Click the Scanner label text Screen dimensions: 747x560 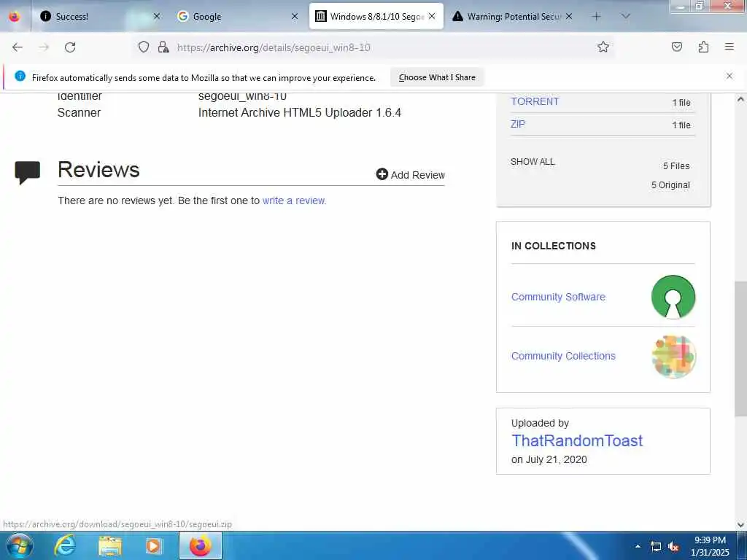[x=79, y=112]
